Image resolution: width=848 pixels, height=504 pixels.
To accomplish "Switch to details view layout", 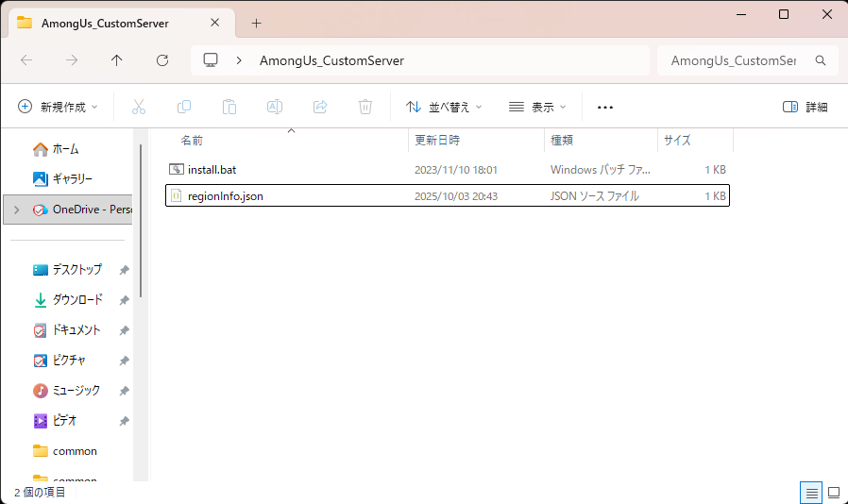I will click(811, 493).
